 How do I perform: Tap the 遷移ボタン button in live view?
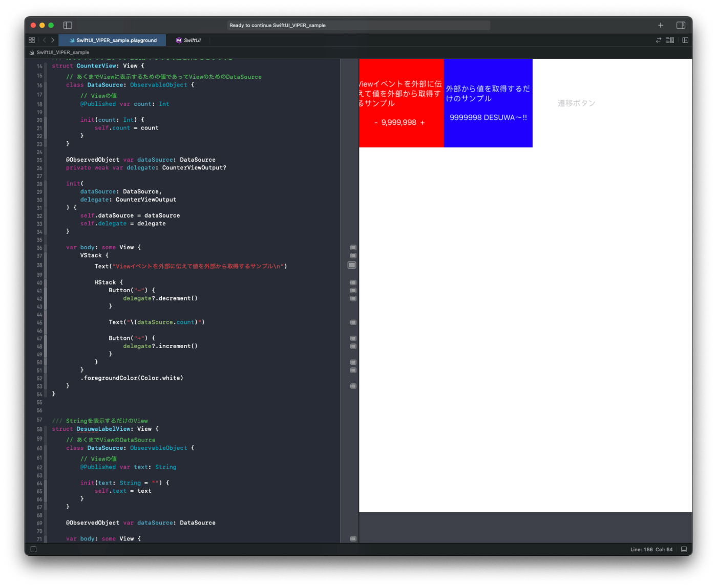(x=576, y=103)
